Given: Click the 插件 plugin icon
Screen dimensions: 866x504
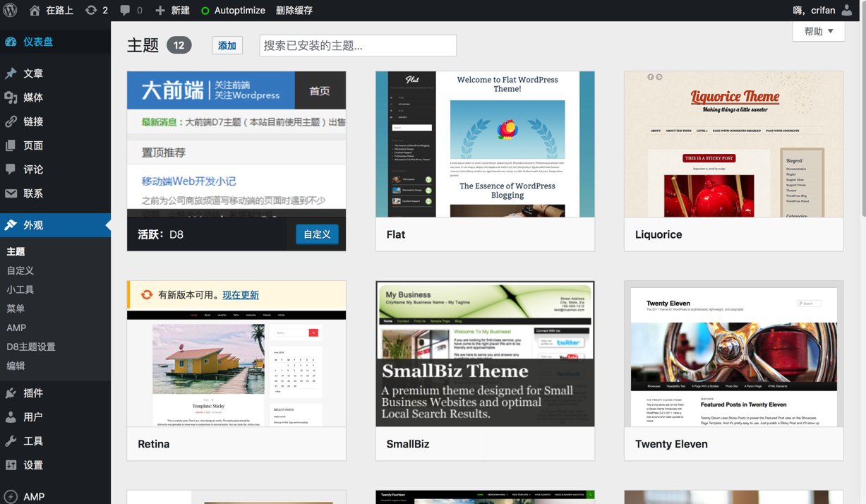Looking at the screenshot, I should tap(11, 393).
